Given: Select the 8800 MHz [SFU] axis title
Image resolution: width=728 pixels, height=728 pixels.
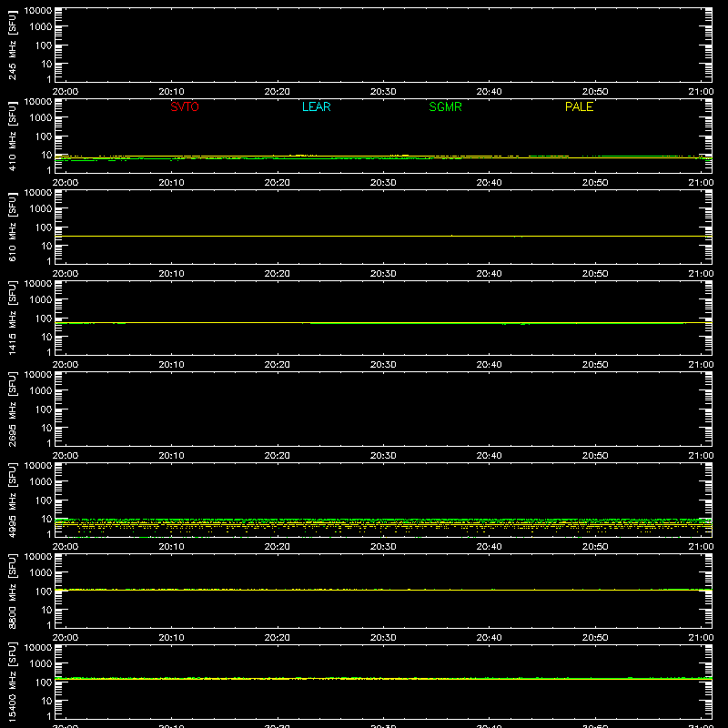Looking at the screenshot, I should coord(12,591).
